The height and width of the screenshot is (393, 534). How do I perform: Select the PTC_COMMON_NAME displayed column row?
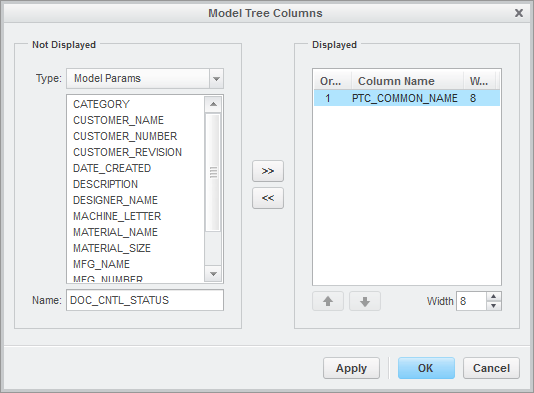[x=407, y=98]
